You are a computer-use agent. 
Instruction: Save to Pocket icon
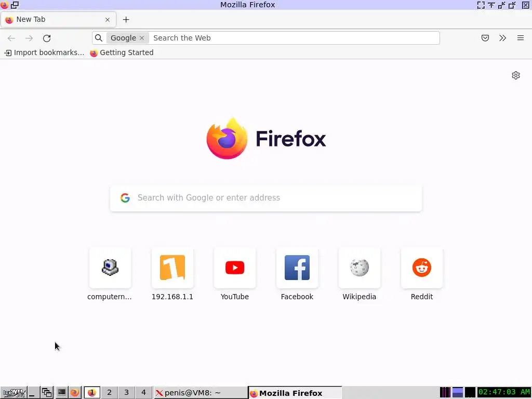click(x=485, y=38)
